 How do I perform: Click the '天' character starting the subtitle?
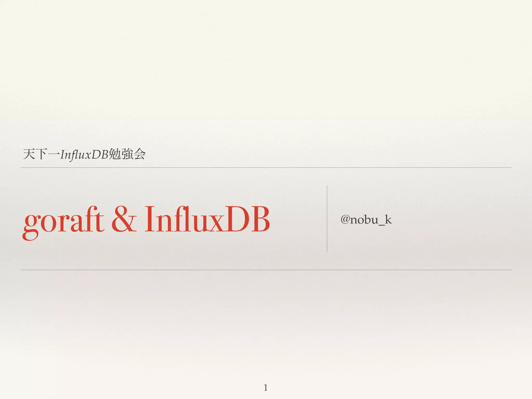pyautogui.click(x=29, y=154)
